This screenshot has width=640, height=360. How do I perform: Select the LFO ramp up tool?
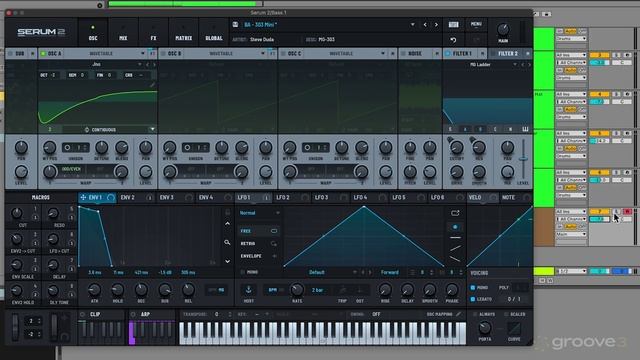point(455,248)
